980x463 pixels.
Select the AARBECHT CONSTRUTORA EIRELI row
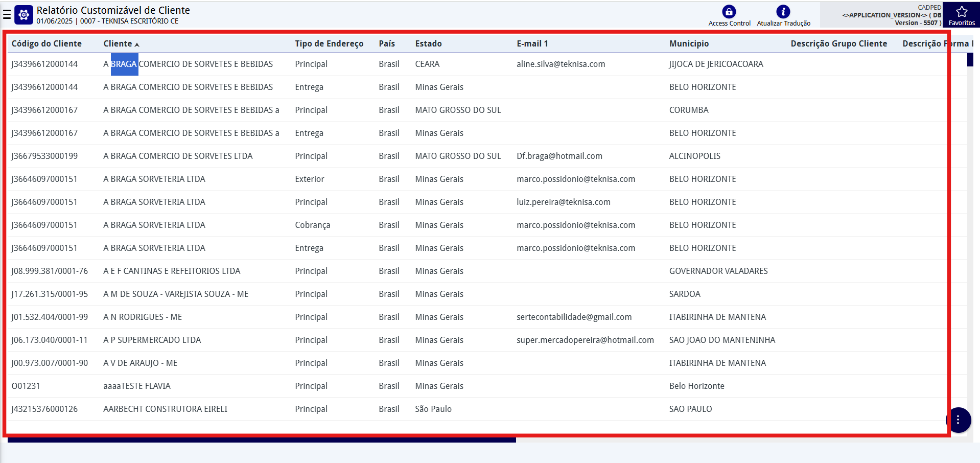click(x=165, y=409)
